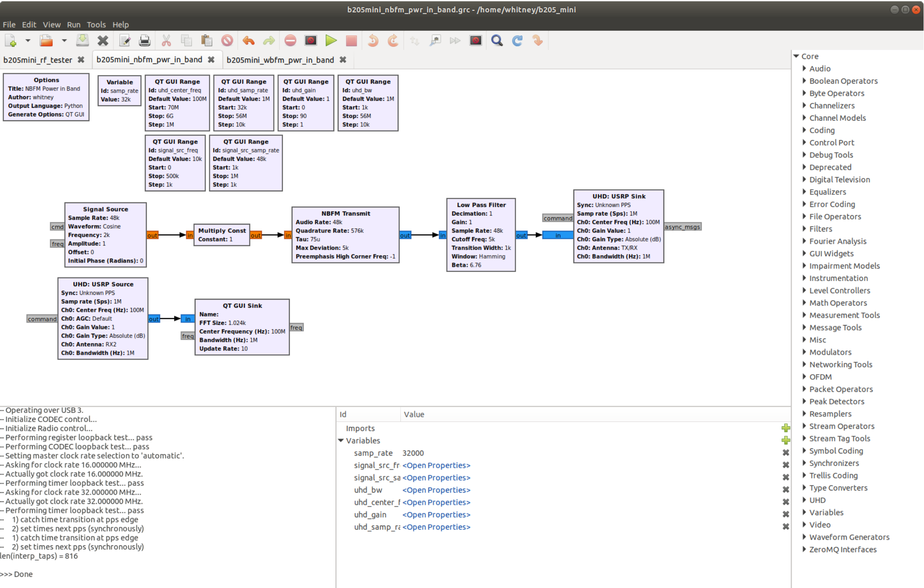This screenshot has height=588, width=924.
Task: Open the Tools menu
Action: pos(96,25)
